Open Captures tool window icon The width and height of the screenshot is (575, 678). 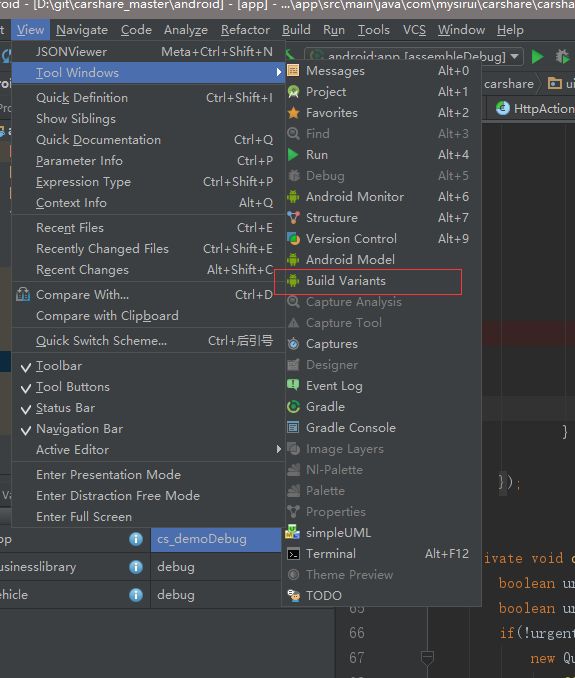[294, 344]
